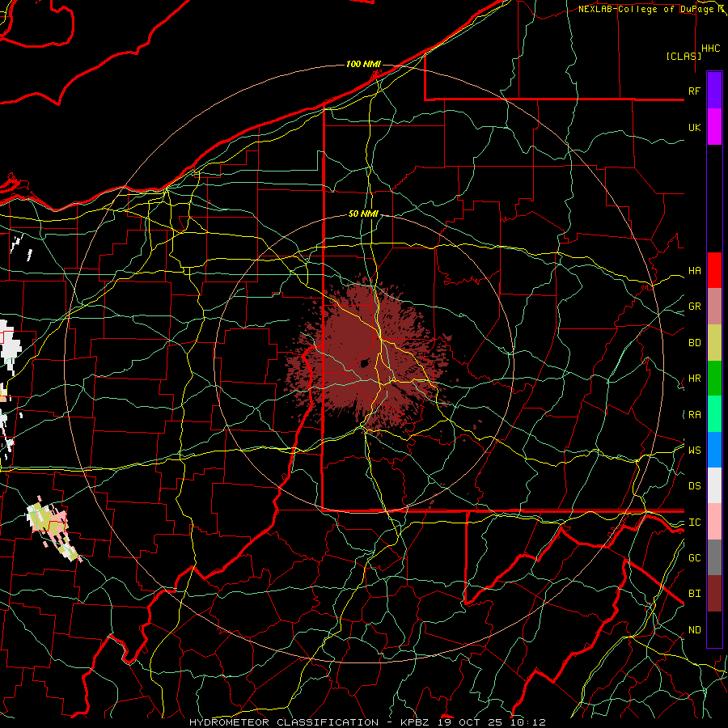Click the DS legend label
This screenshot has width=728, height=728.
pos(694,486)
